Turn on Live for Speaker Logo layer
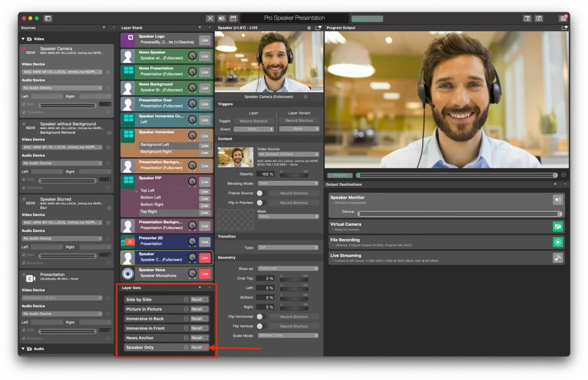This screenshot has height=380, width=588. click(205, 40)
